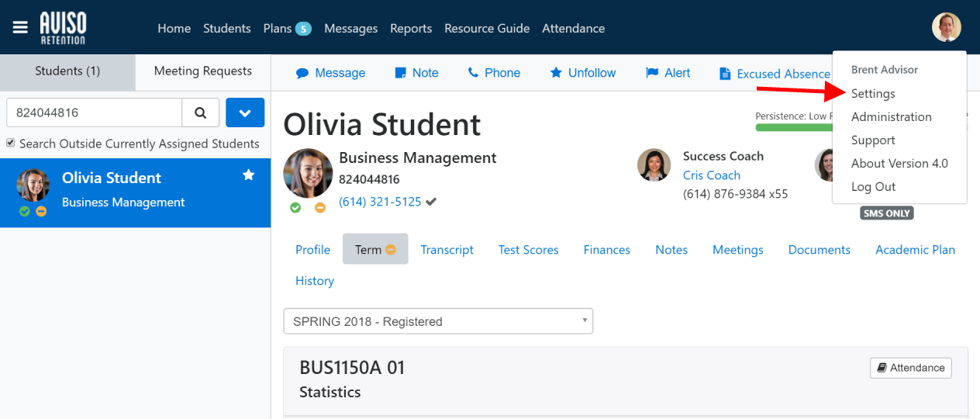Click the green Persistence progress bar

tap(794, 127)
